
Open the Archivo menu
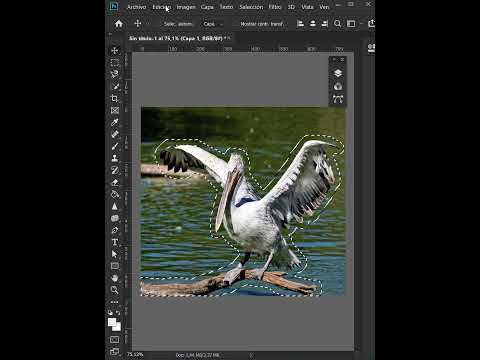(136, 7)
